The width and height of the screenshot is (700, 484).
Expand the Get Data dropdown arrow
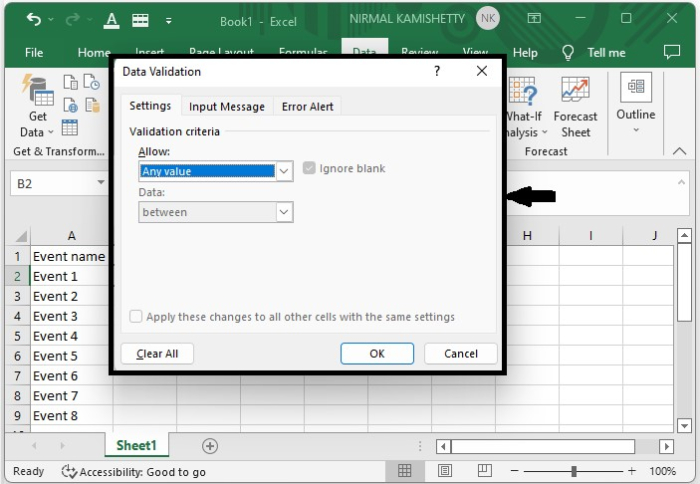50,132
